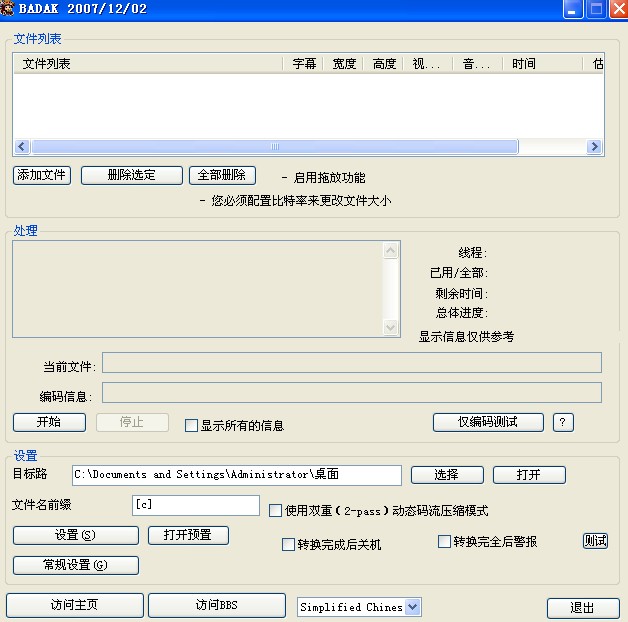Click the BADAK app icon in title bar
The image size is (628, 622).
click(7, 8)
